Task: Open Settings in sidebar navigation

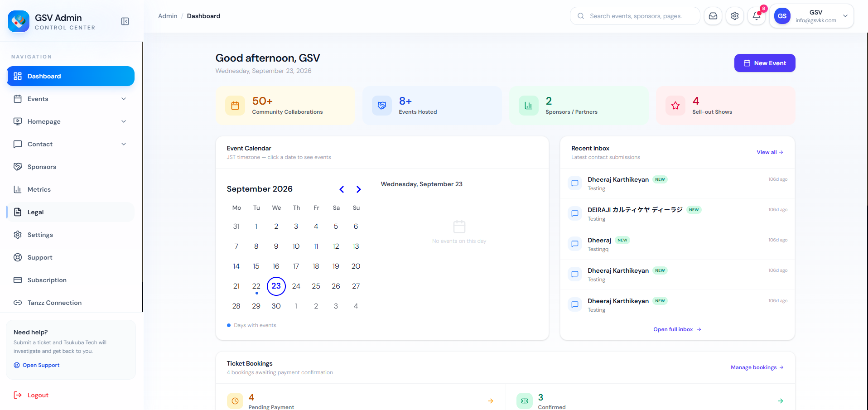Action: point(71,235)
